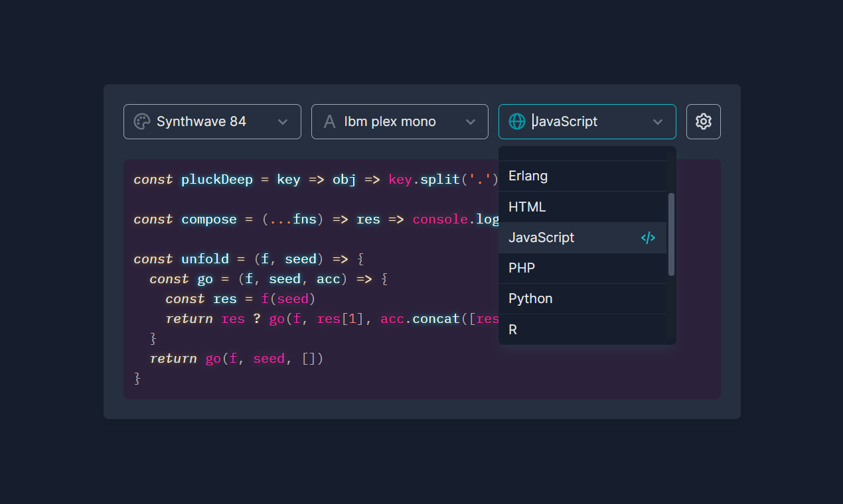Click the Ibm plex mono font selector button

click(x=399, y=121)
